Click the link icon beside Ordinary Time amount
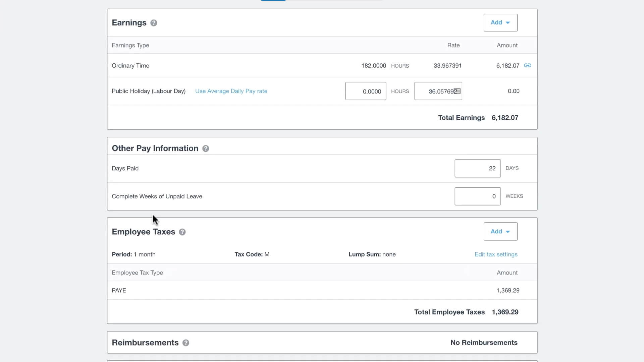 click(x=528, y=65)
